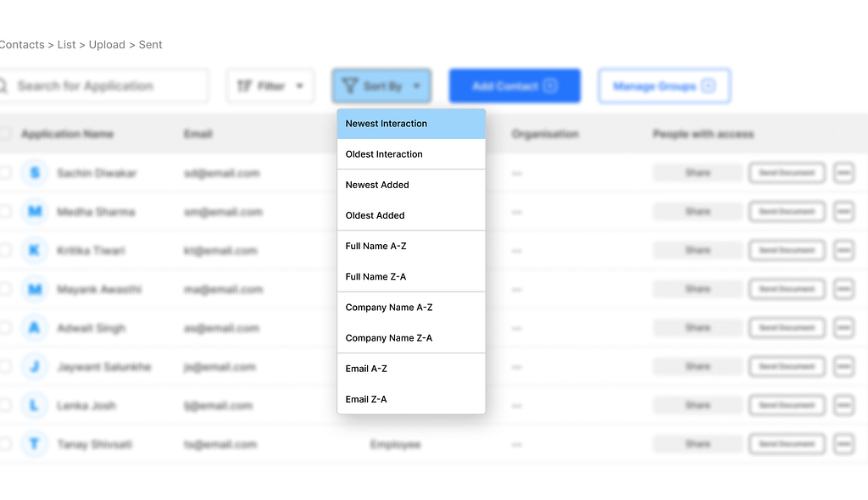Open more options for Lenka Josh

pos(844,405)
